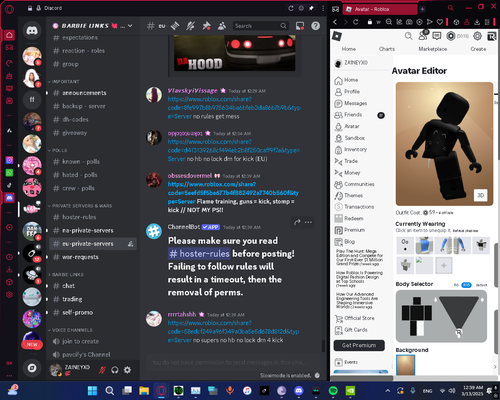Click body scale triangle slider handle
The height and width of the screenshot is (400, 500).
point(459,332)
